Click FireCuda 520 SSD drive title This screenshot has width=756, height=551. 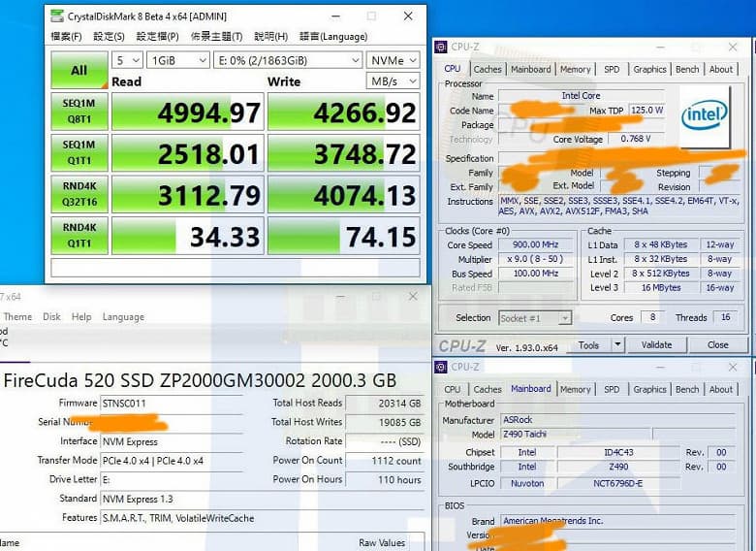pyautogui.click(x=200, y=380)
